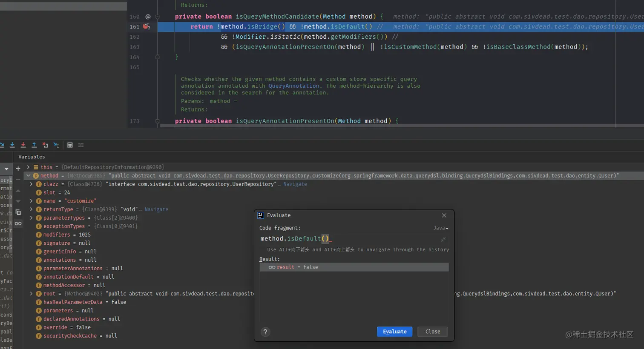Click the Variables panel tab label

tap(32, 157)
